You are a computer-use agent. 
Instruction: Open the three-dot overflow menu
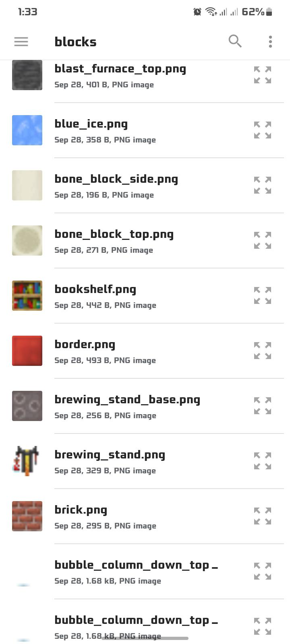270,41
